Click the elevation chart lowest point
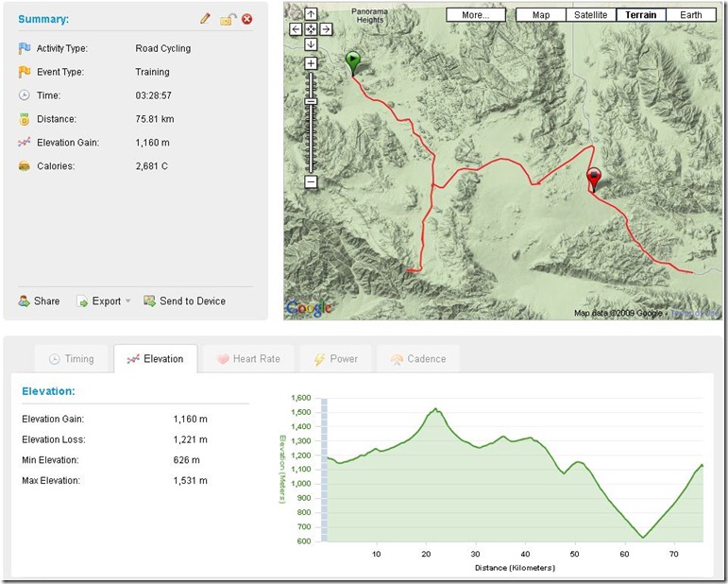 click(x=643, y=538)
